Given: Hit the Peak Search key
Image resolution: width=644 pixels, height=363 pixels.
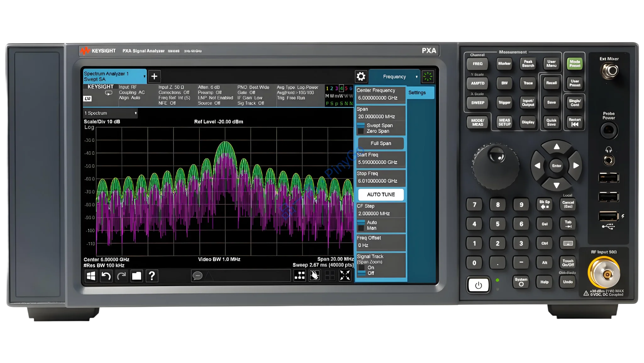Looking at the screenshot, I should (528, 64).
